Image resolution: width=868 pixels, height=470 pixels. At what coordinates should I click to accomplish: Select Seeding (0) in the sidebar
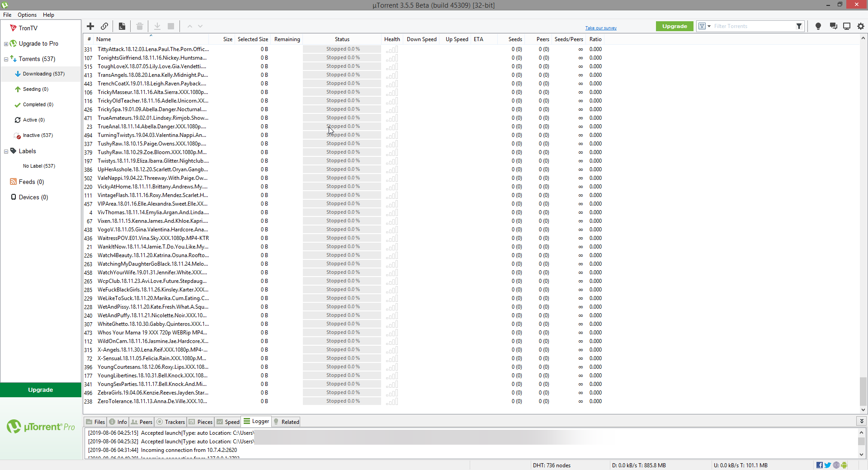point(35,89)
